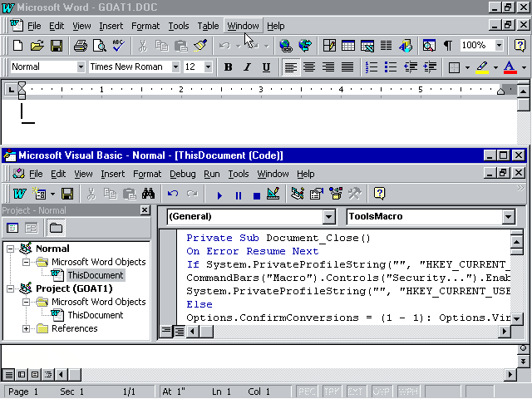Click the New document icon in Word
Viewport: 532px width, 399px height.
click(17, 45)
